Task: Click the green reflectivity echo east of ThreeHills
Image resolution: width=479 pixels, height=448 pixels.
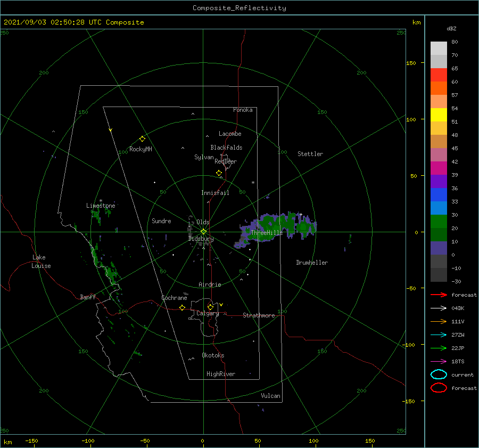Action: 303,227
